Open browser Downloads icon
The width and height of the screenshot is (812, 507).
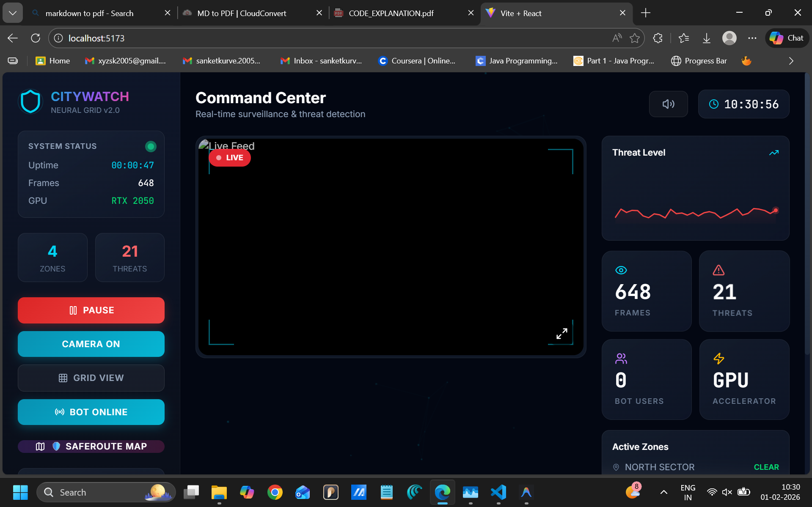[x=706, y=38]
